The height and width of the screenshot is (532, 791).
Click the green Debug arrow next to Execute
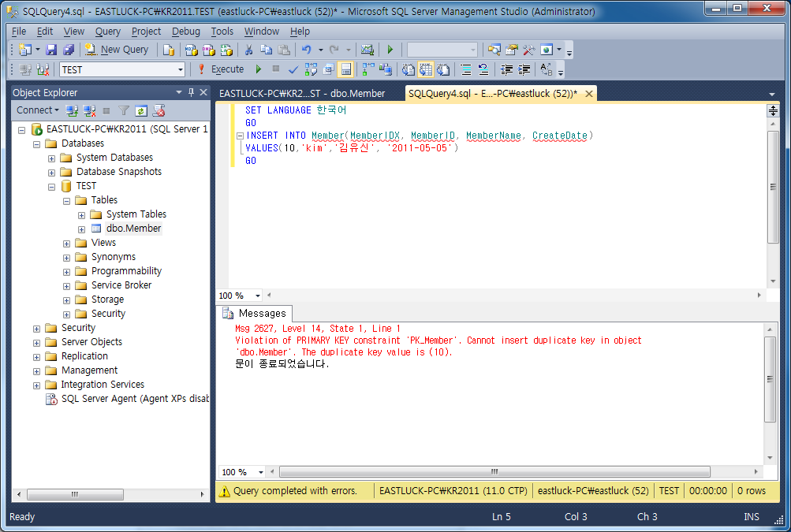[259, 69]
